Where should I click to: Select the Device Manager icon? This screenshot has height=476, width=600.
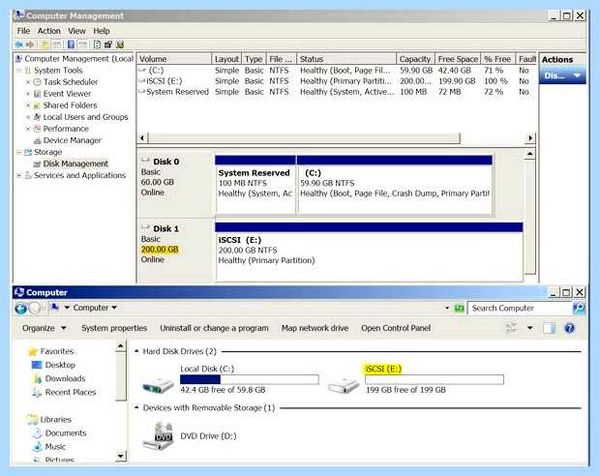[37, 140]
